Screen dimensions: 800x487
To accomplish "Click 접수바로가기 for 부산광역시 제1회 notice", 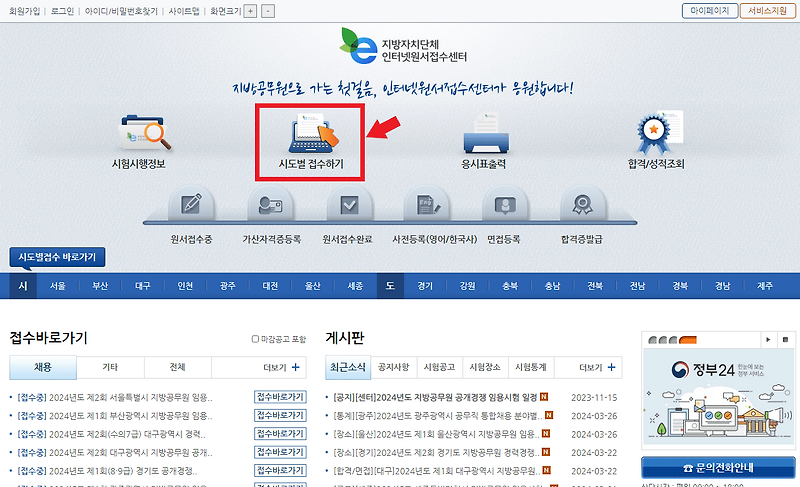I will tap(281, 415).
